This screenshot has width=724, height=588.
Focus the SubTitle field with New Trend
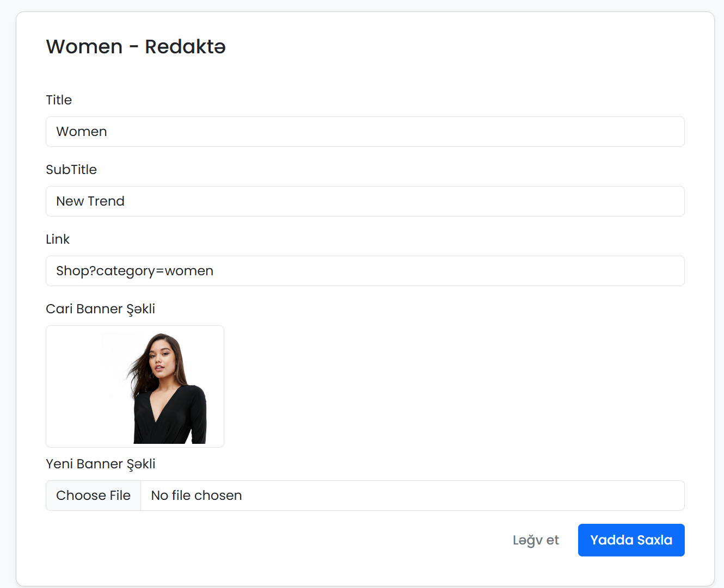click(365, 201)
